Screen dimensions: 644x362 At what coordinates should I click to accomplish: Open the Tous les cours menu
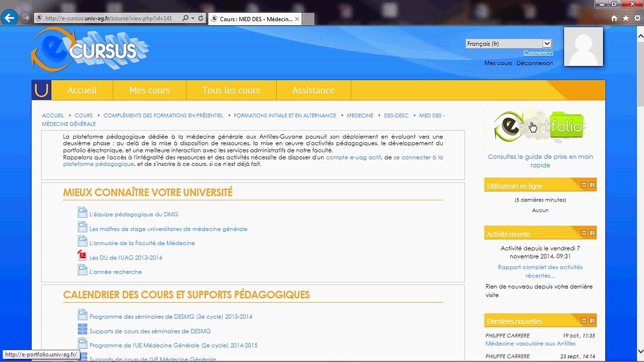231,90
